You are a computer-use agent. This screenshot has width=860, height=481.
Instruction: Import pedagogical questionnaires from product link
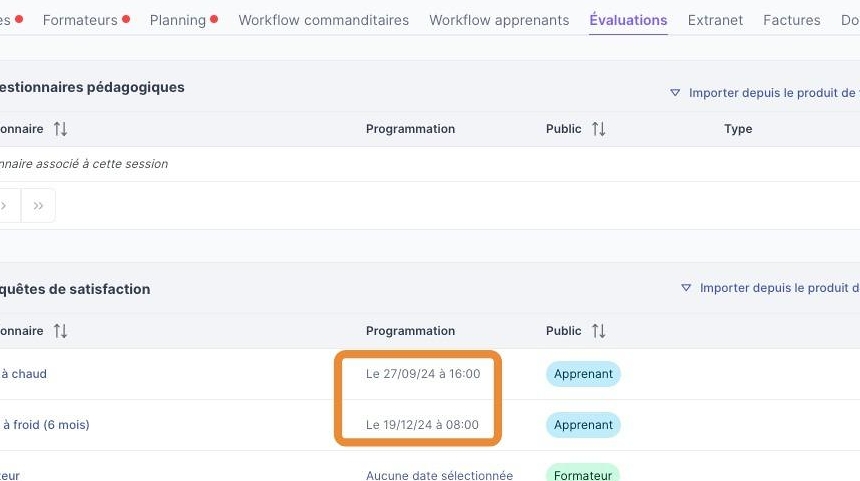772,93
